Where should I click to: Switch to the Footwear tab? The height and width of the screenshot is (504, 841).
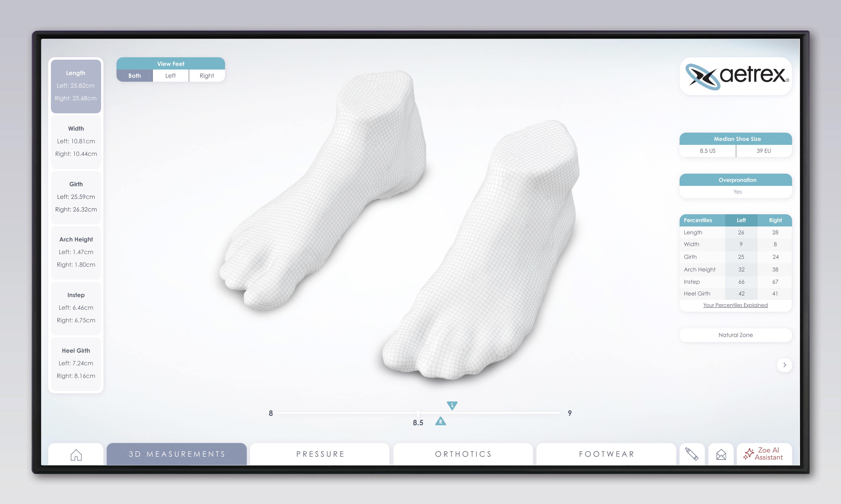(x=606, y=454)
